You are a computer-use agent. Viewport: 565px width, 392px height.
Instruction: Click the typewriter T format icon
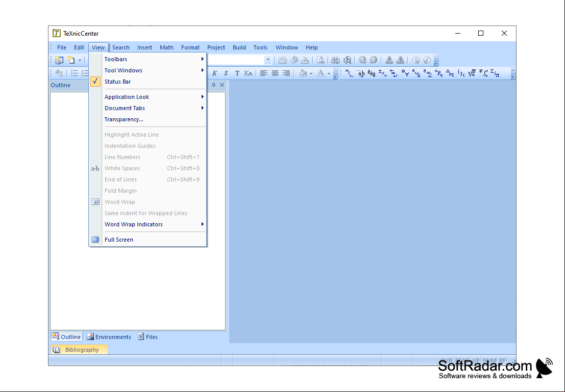pos(237,73)
